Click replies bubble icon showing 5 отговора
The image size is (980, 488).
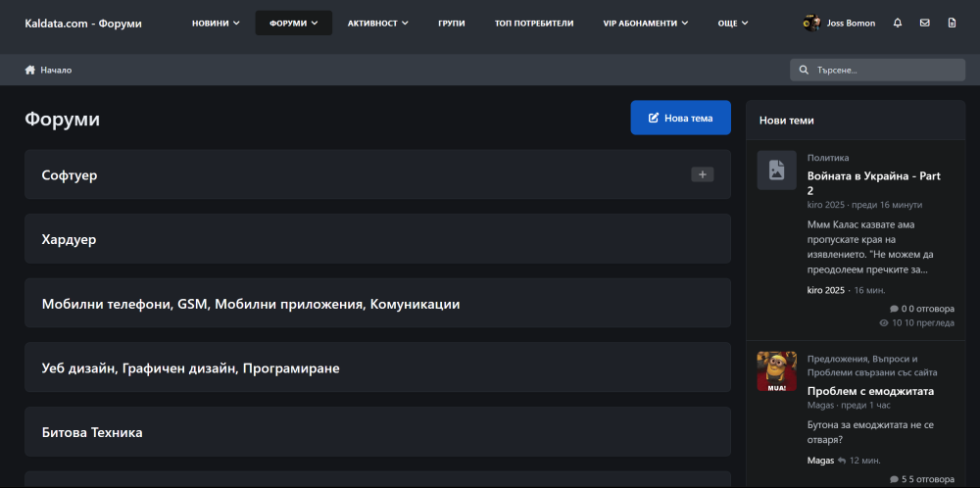pyautogui.click(x=894, y=480)
